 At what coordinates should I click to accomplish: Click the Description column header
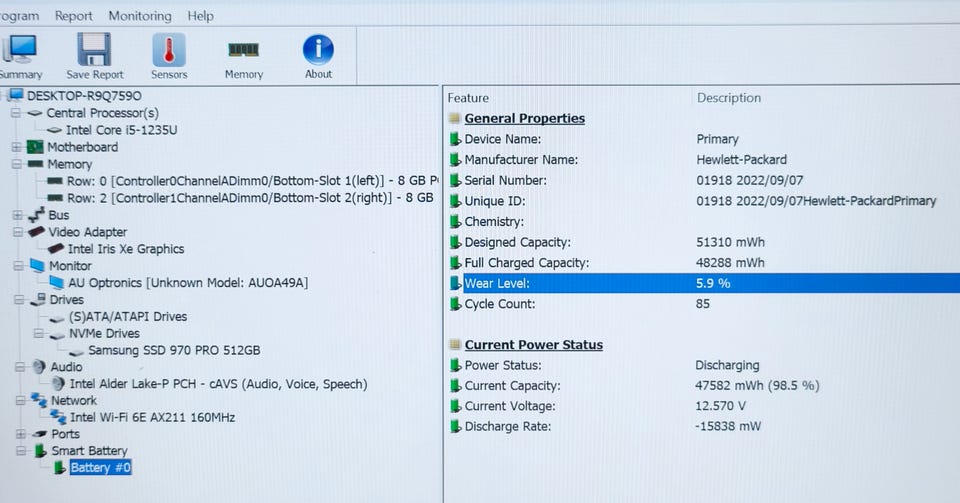(729, 98)
